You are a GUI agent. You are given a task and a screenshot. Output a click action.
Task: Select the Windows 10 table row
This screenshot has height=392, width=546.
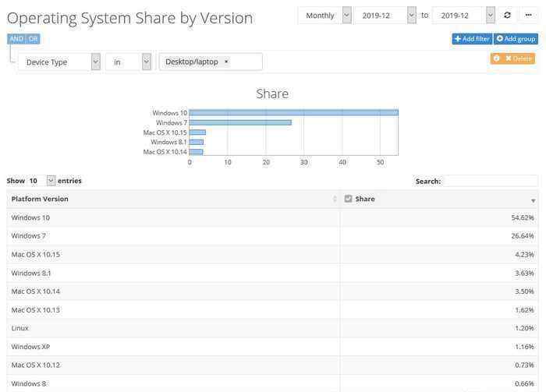point(272,217)
